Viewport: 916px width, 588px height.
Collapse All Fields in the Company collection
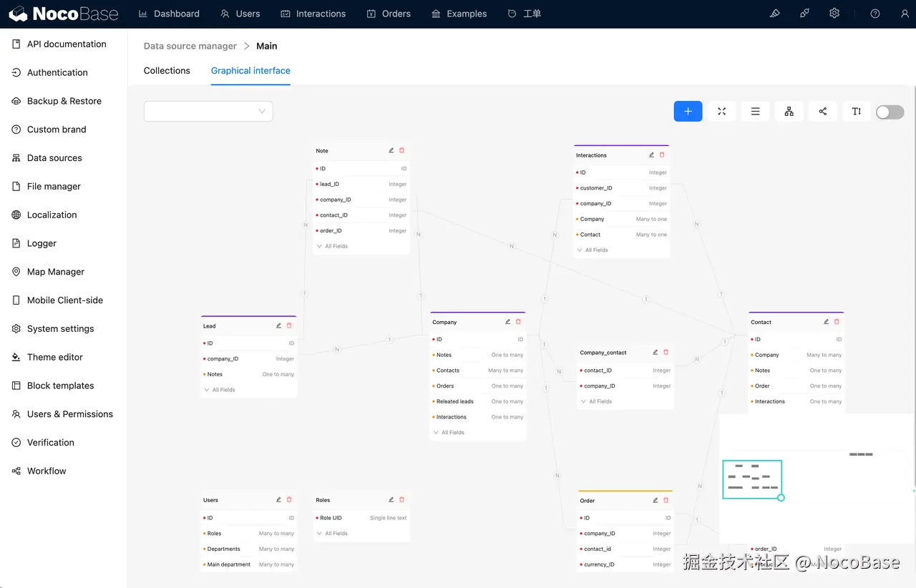[449, 432]
